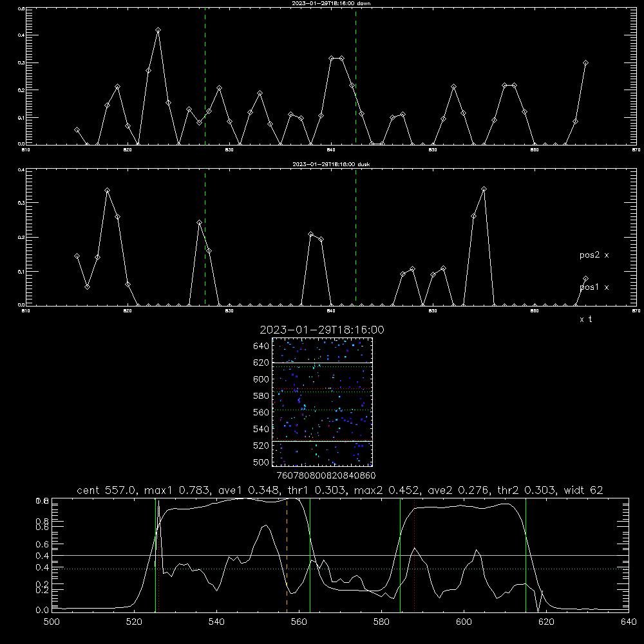Click the bottom plot x-axis label 600

pos(464,622)
